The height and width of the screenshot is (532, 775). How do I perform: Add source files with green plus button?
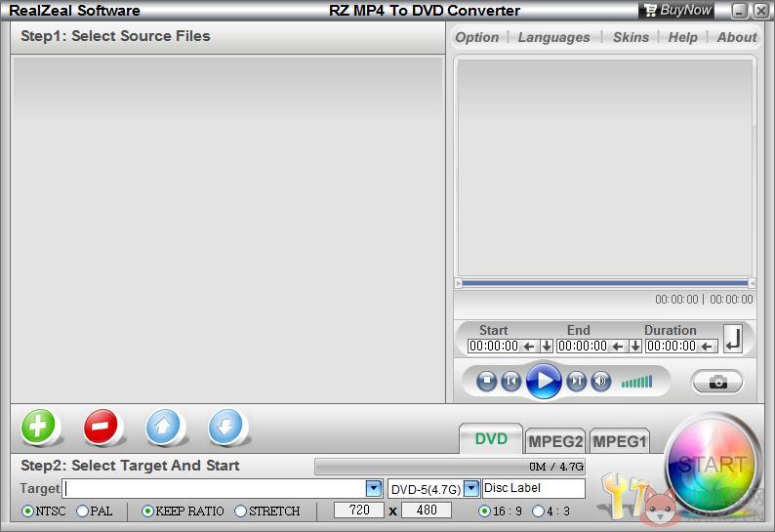pyautogui.click(x=38, y=427)
